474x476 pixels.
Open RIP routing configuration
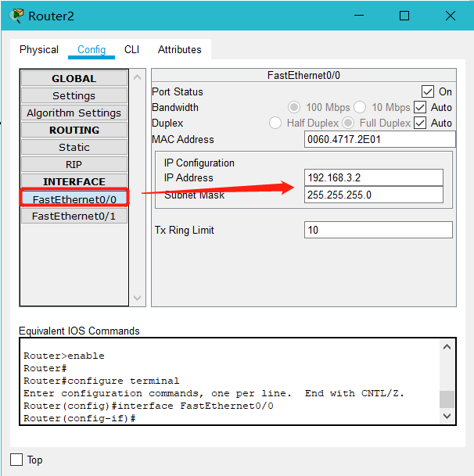(x=74, y=164)
